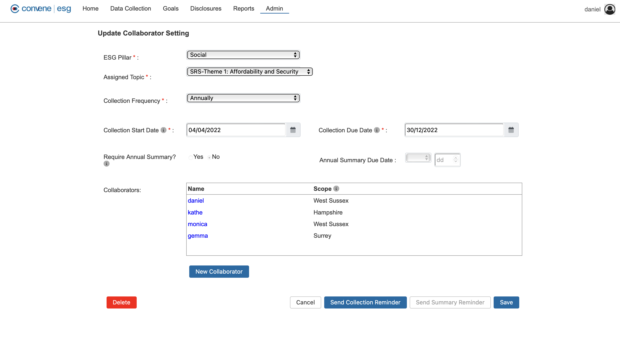This screenshot has width=620, height=364.
Task: Expand the ESG Pillar dropdown menu
Action: [243, 54]
